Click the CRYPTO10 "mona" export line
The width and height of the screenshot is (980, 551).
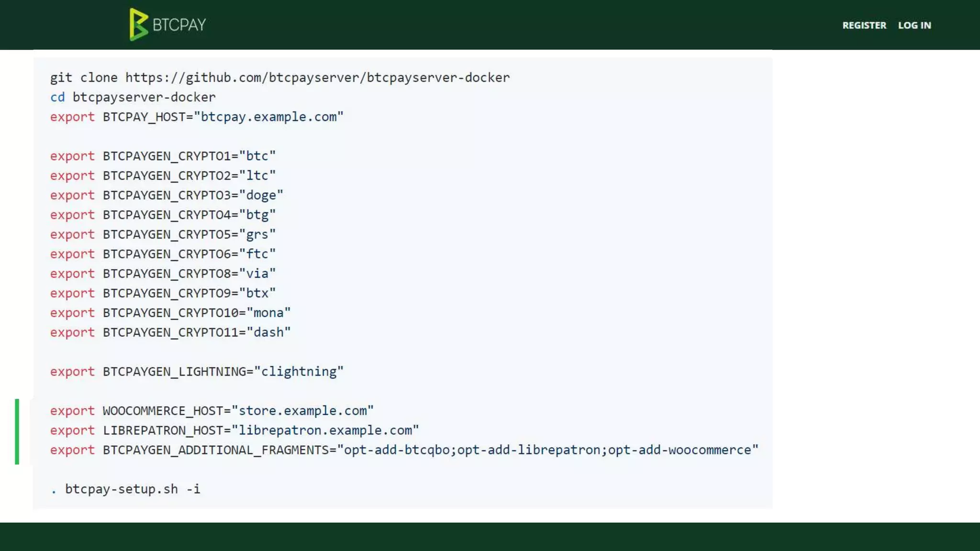pos(170,313)
